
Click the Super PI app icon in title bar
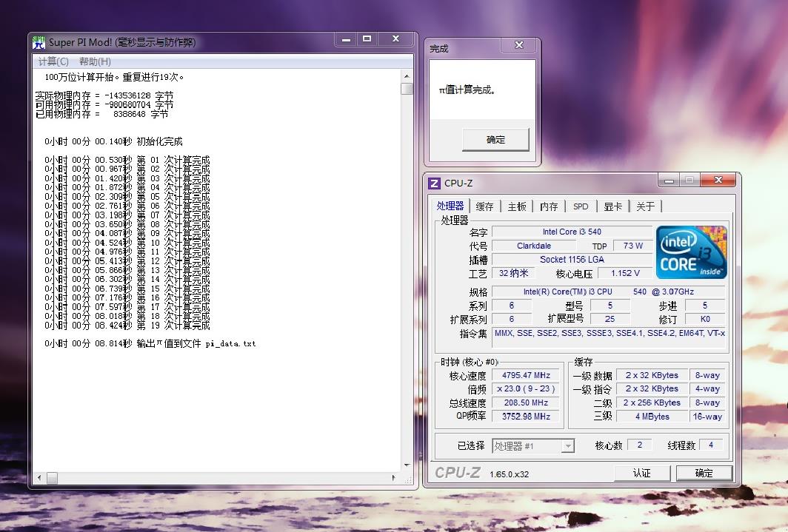pyautogui.click(x=39, y=43)
